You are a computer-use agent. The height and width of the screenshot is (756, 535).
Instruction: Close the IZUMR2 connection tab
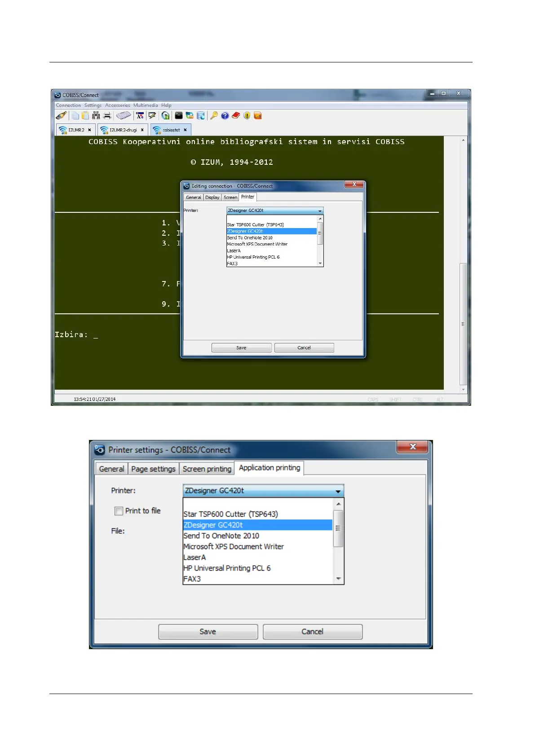click(89, 130)
